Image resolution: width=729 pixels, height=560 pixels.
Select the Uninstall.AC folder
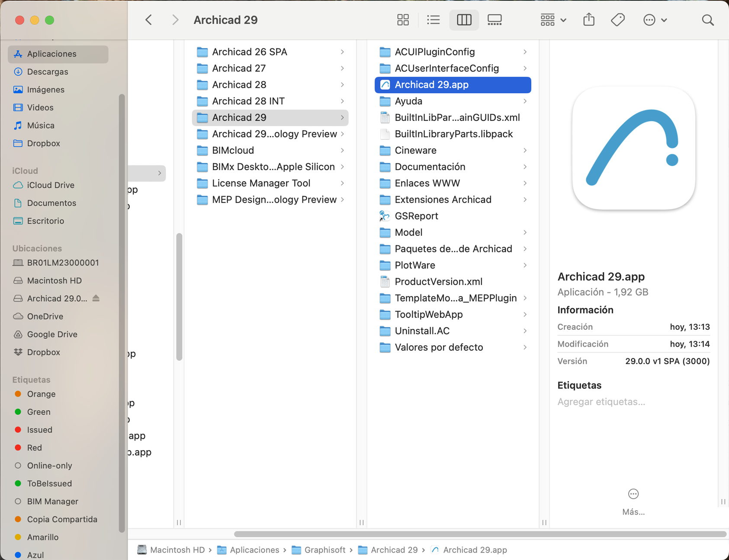coord(453,331)
